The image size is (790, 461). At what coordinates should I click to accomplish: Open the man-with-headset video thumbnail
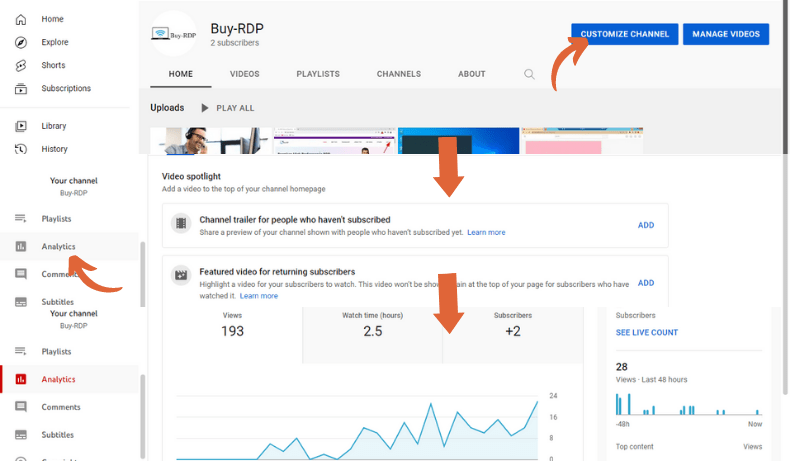point(211,141)
